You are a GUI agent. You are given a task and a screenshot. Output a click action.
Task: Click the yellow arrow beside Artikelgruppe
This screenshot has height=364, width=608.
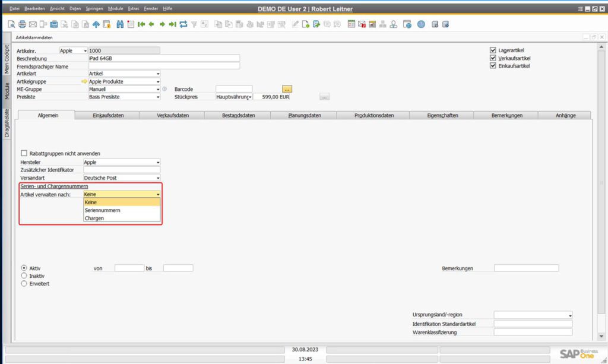(x=84, y=81)
